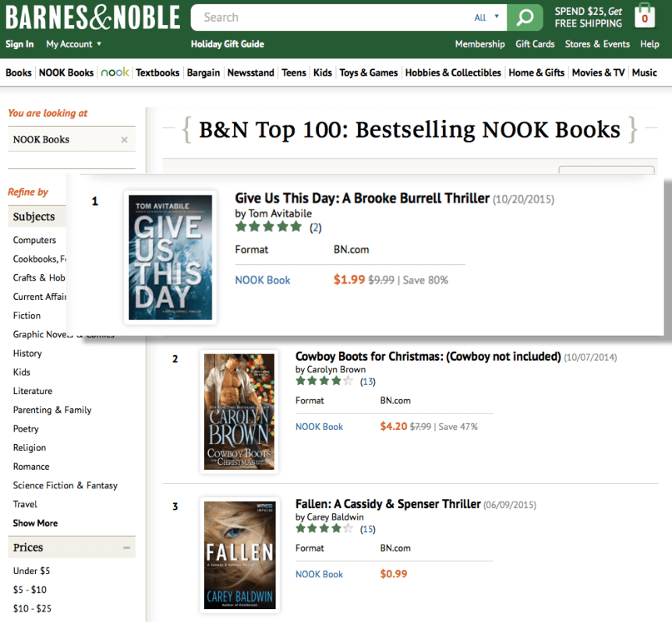Open the My Account dropdown

click(x=74, y=44)
